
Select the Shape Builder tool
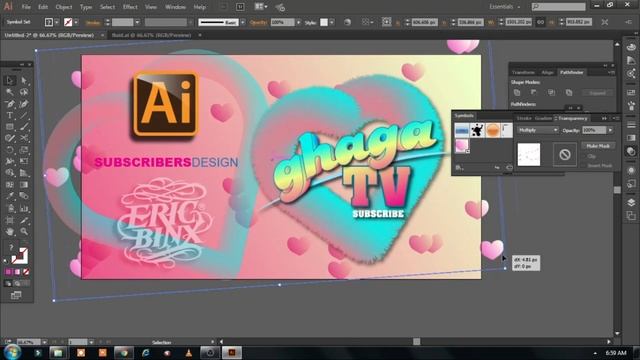pyautogui.click(x=10, y=173)
